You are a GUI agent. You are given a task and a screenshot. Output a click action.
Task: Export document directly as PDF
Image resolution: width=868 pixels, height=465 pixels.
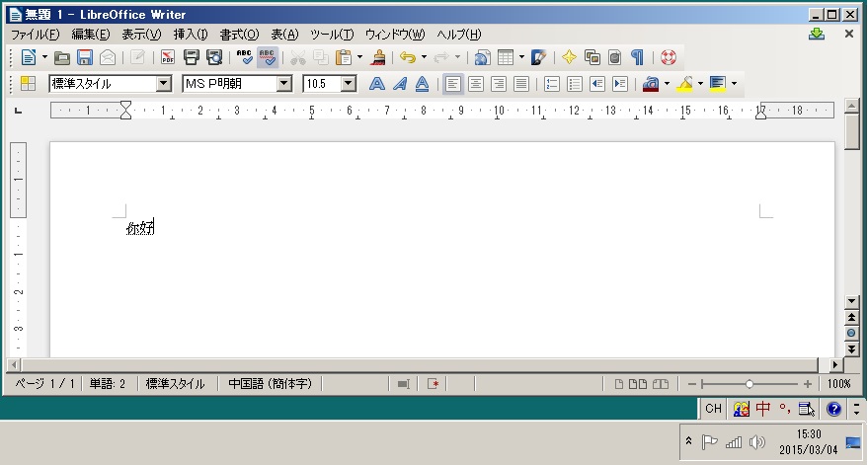pos(168,58)
